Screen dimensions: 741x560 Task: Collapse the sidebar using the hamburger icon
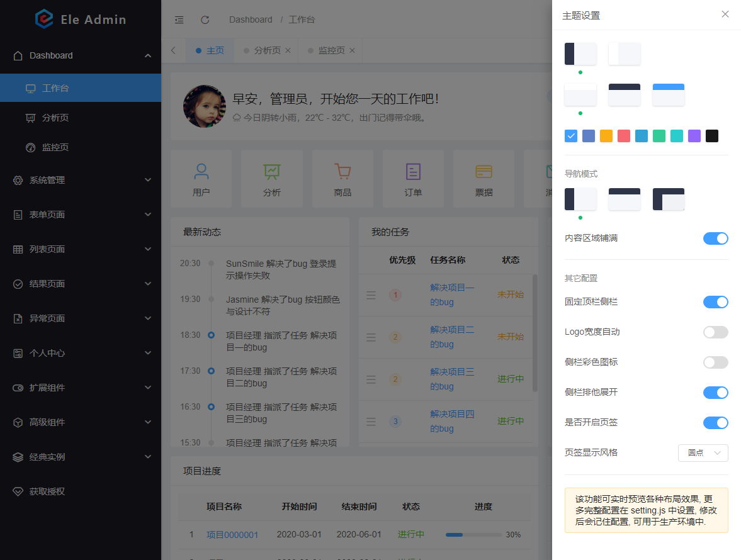[179, 20]
